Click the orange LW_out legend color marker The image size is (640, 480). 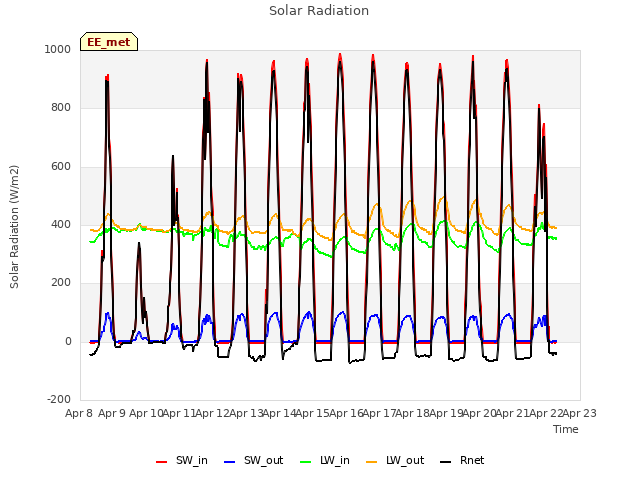372,462
